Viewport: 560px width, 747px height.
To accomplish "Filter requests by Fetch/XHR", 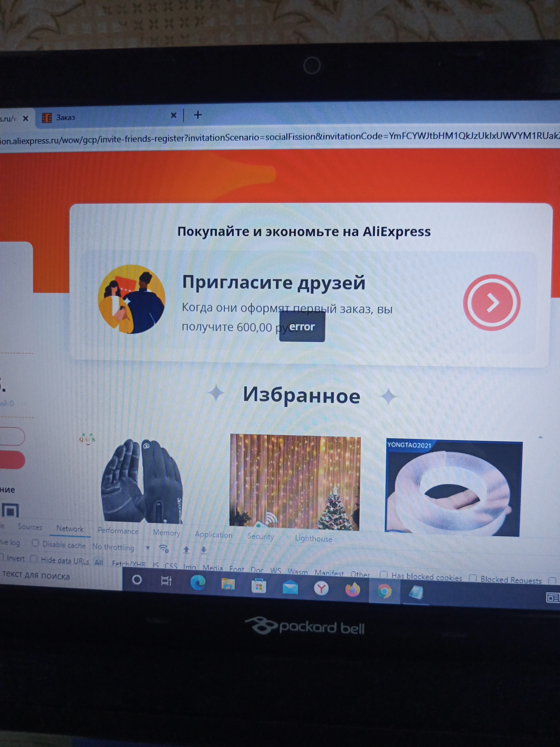I will [x=129, y=564].
